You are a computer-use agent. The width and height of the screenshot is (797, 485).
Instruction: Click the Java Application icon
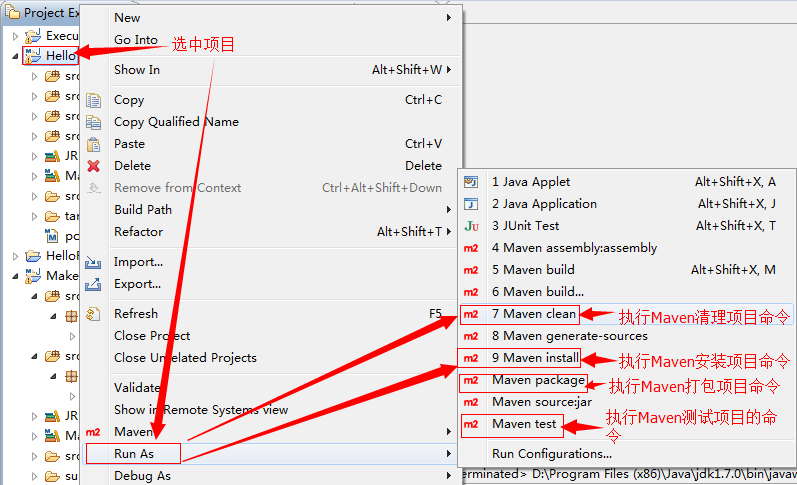(x=471, y=204)
